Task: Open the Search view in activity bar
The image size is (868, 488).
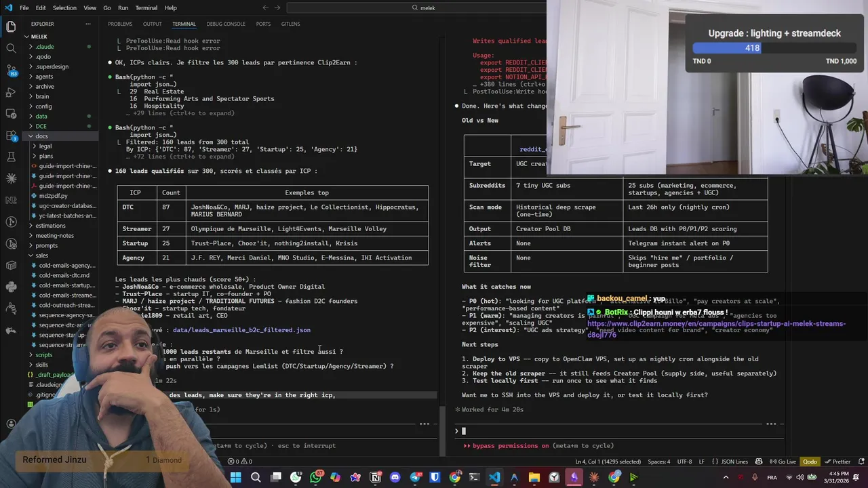Action: [x=11, y=48]
